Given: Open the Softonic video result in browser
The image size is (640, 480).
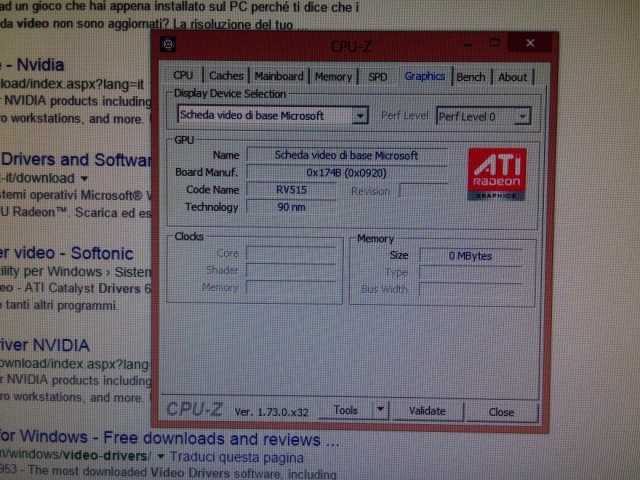Looking at the screenshot, I should click(x=67, y=253).
